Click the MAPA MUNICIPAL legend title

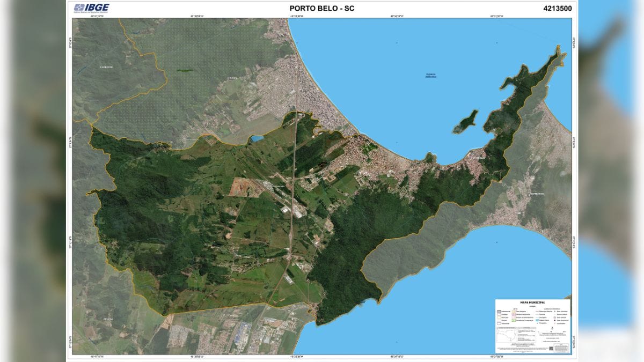point(533,302)
